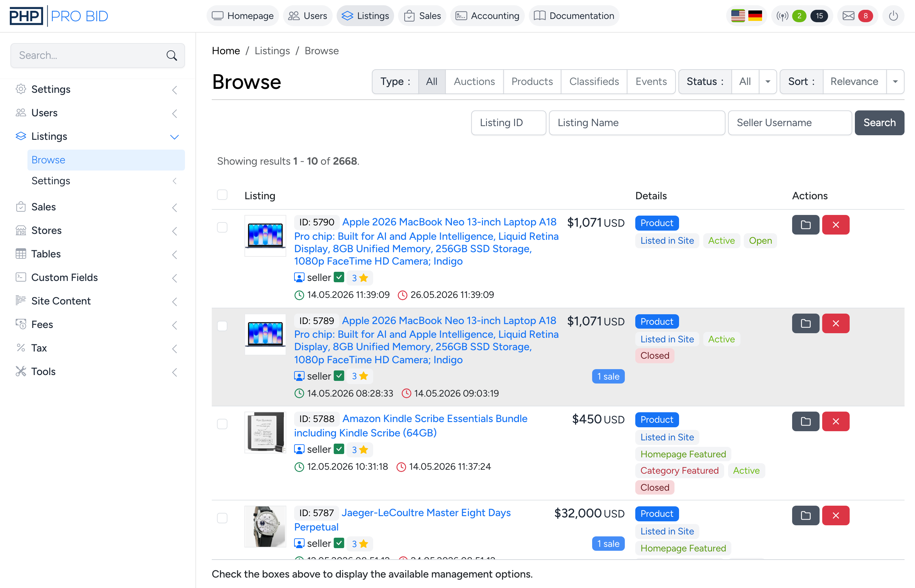The width and height of the screenshot is (915, 588).
Task: Open the Status filter dropdown arrow
Action: 768,82
